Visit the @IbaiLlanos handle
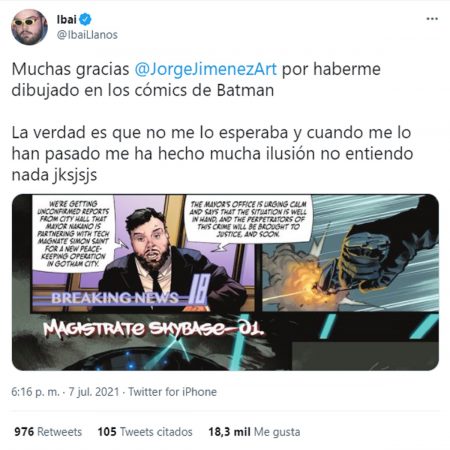The image size is (450, 450). pos(87,35)
